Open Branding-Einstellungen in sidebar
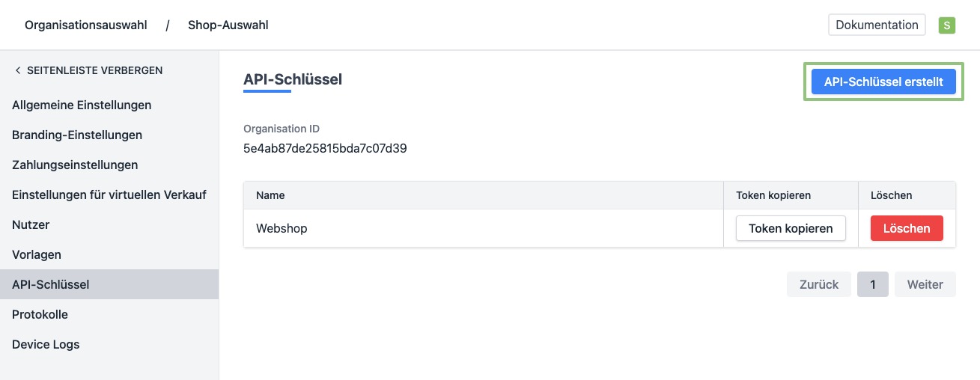980x380 pixels. click(x=77, y=135)
